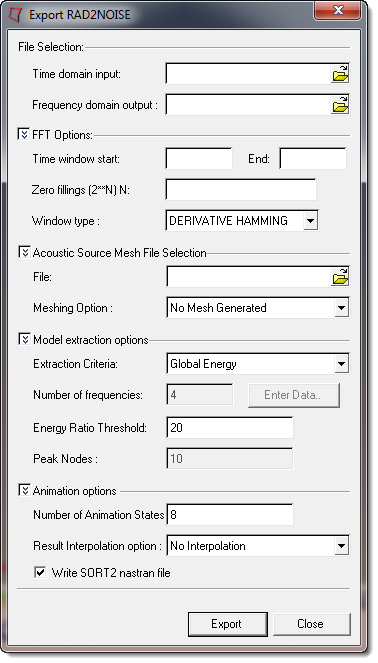
Task: Browse for Time domain input file
Action: pos(340,74)
